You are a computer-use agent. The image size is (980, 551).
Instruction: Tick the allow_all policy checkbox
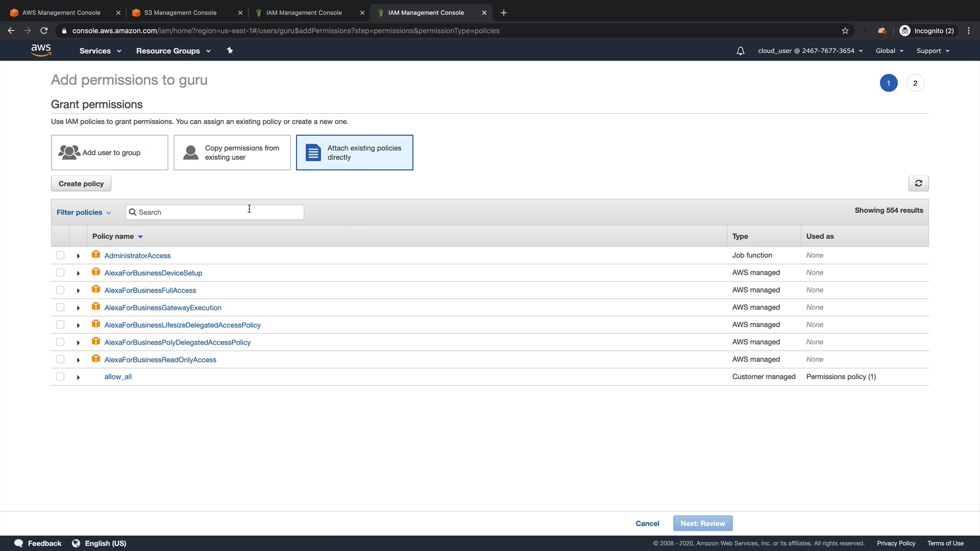click(60, 377)
